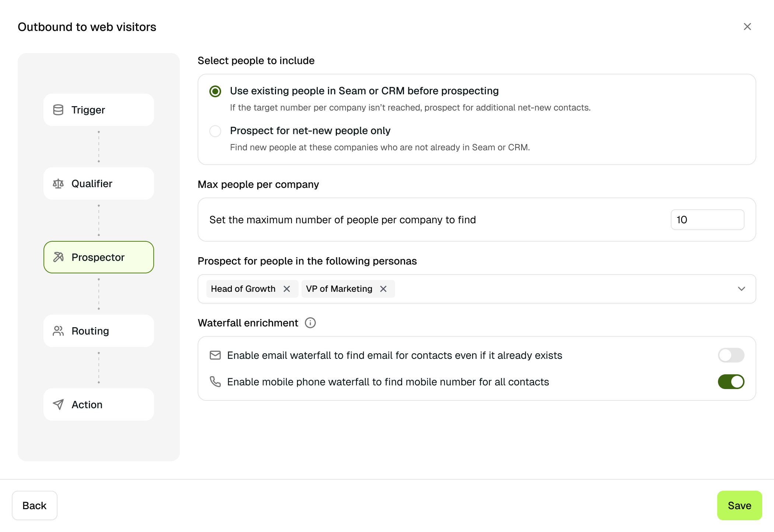Select 'Use existing people in Seam or CRM' option
This screenshot has width=774, height=532.
tap(215, 91)
